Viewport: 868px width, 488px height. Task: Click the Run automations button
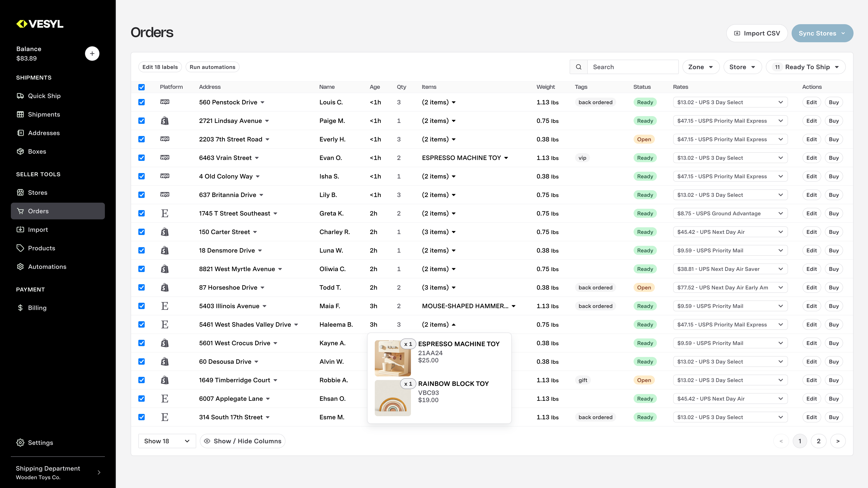212,67
